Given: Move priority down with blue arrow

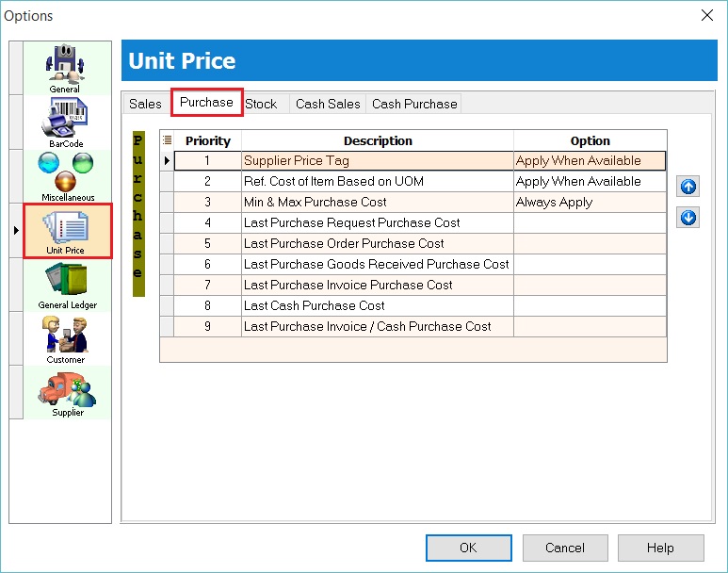Looking at the screenshot, I should 688,218.
